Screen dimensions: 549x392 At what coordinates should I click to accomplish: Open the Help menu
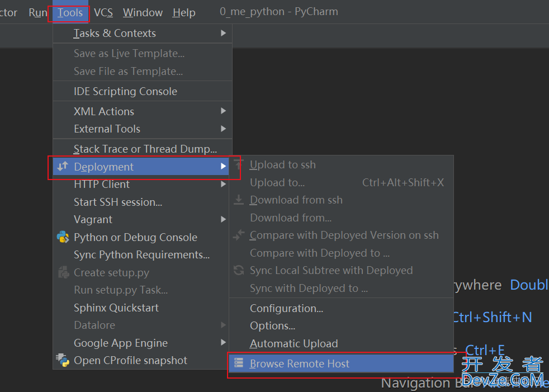click(184, 13)
